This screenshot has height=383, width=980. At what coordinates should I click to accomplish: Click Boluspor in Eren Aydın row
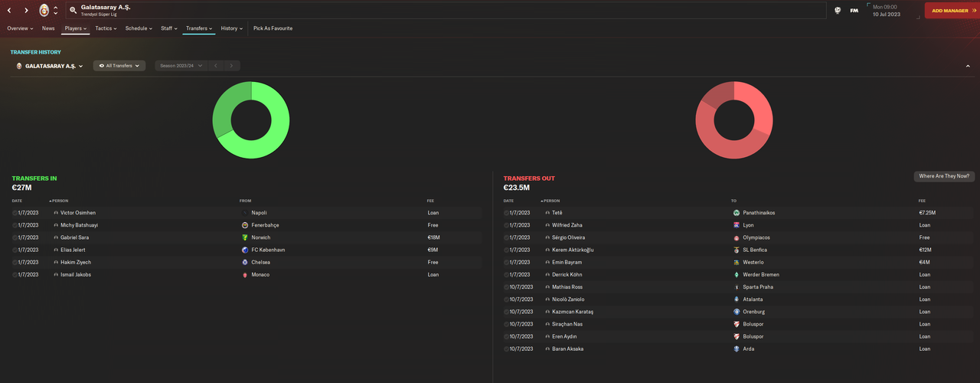click(x=753, y=337)
